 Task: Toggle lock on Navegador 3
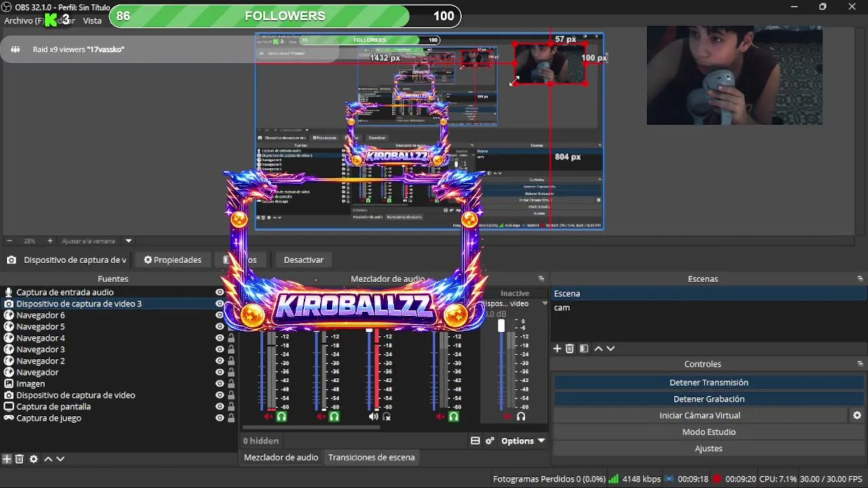(231, 350)
